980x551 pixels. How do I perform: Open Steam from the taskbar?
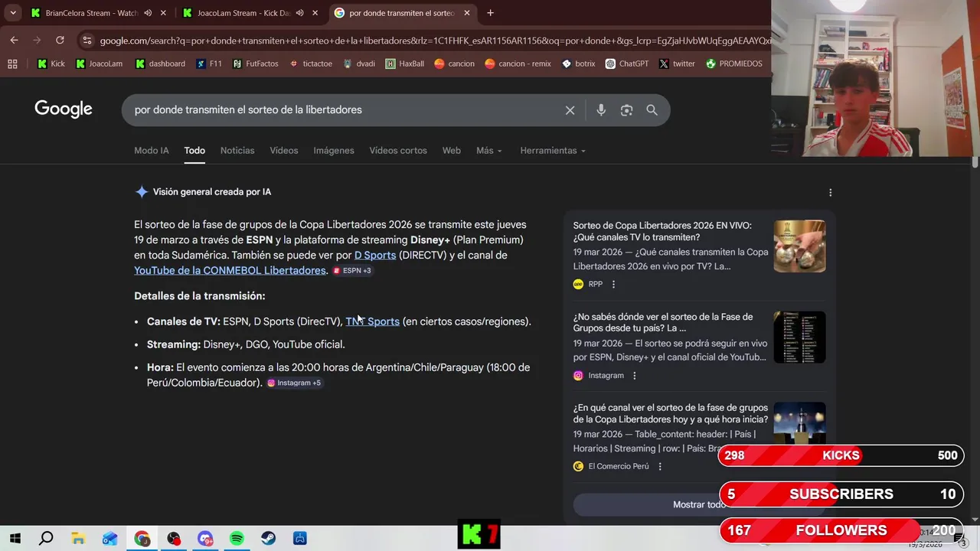[268, 539]
